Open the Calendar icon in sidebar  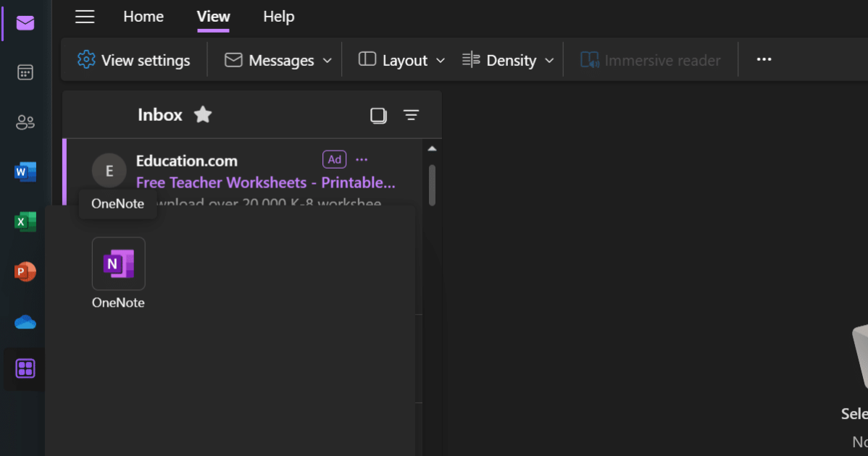[x=25, y=72]
